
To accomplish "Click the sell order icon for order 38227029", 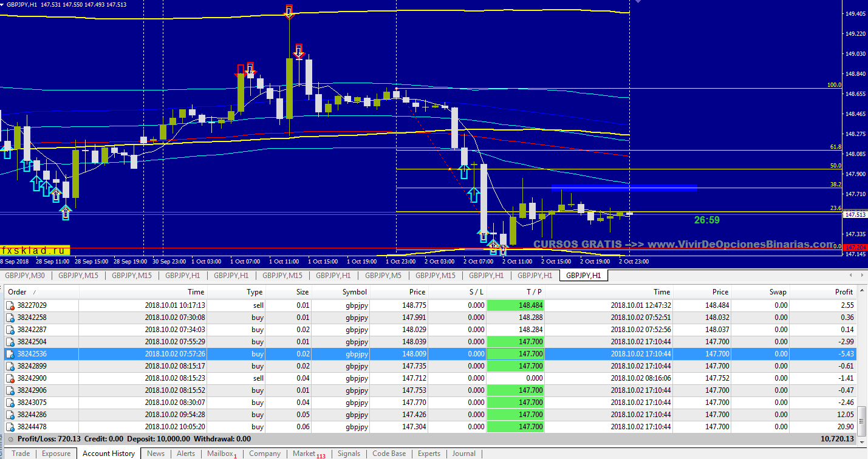I will (10, 305).
